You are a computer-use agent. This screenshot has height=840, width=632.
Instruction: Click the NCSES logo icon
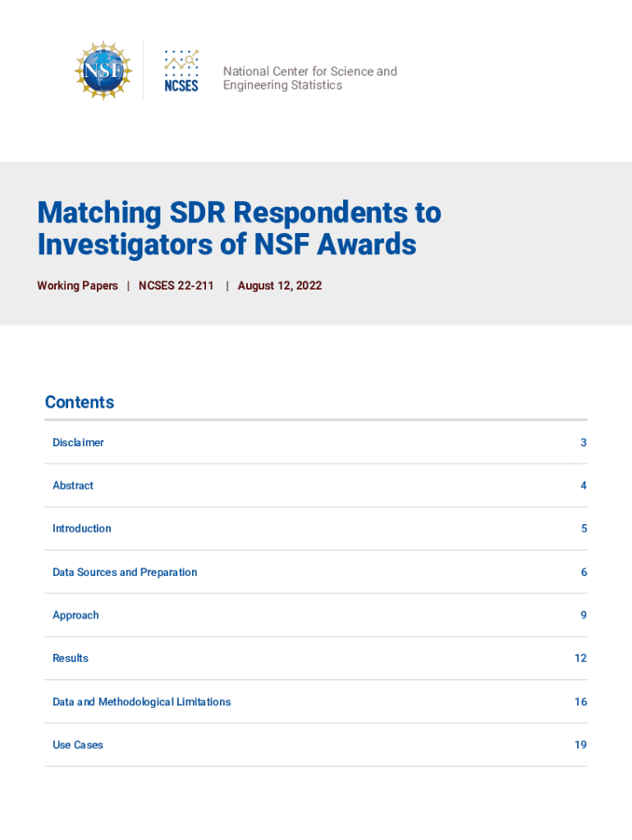click(181, 71)
